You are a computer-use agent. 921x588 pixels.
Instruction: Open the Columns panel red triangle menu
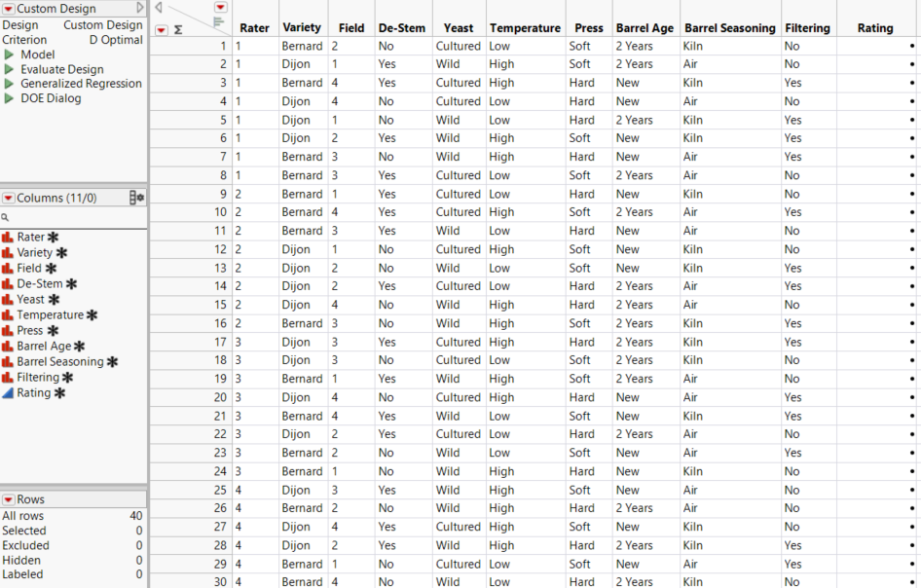click(7, 198)
